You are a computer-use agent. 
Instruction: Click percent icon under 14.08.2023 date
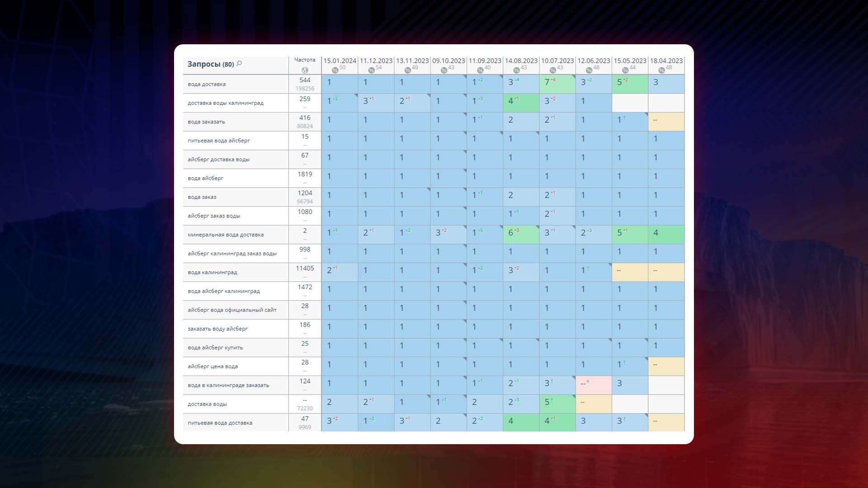coord(516,70)
